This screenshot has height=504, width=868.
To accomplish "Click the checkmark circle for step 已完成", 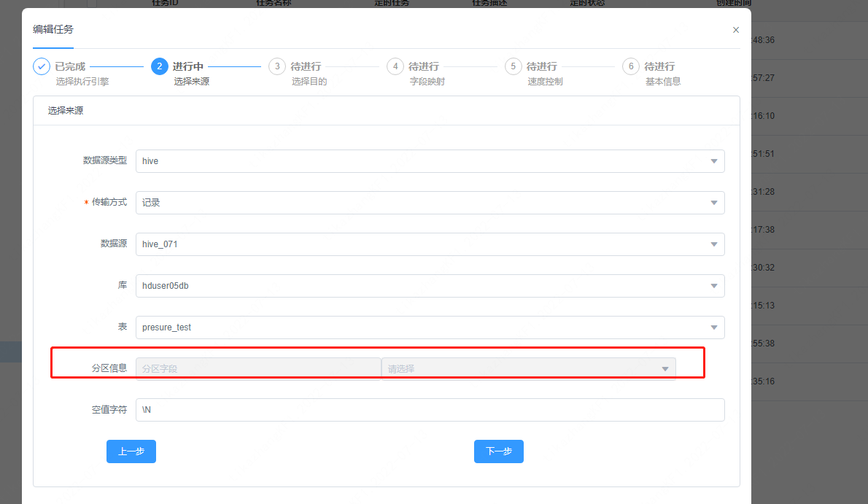I will [41, 66].
